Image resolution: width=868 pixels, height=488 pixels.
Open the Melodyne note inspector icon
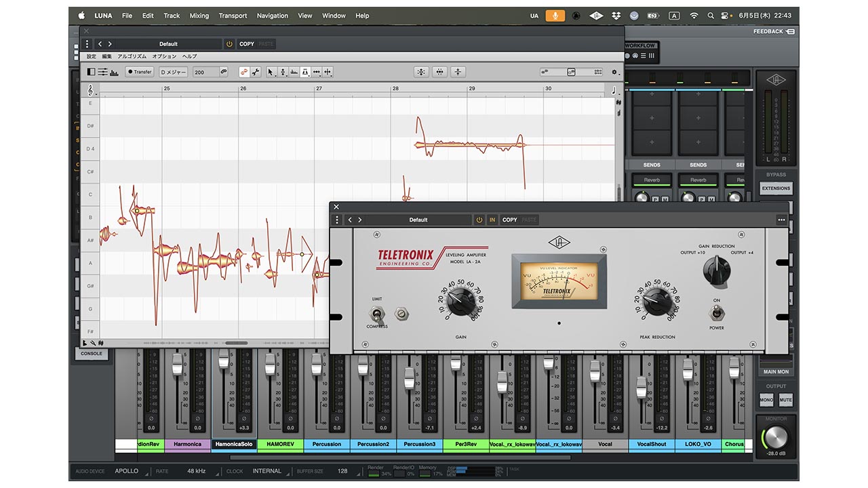pos(103,72)
